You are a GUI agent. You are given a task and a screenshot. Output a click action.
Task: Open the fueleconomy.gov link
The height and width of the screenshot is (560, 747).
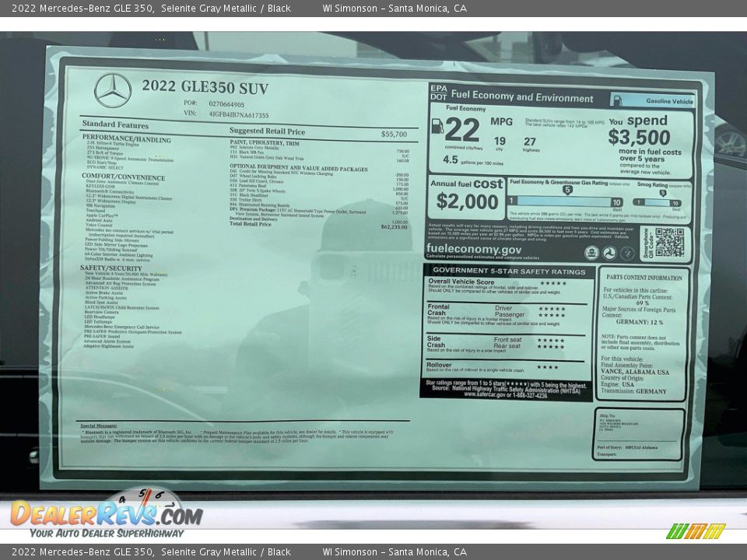474,249
